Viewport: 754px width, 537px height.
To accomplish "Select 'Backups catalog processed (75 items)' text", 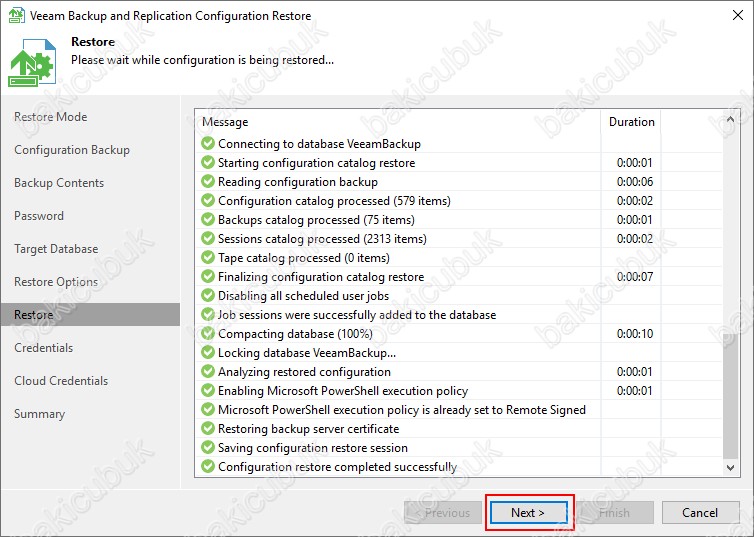I will click(316, 220).
